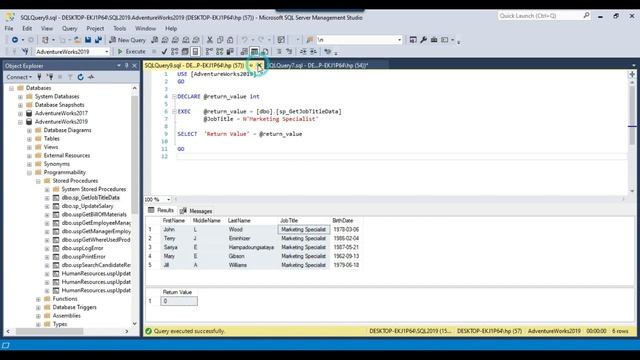Click the Toolbox icon in the toolbar
This screenshot has width=640, height=360.
coord(434,40)
